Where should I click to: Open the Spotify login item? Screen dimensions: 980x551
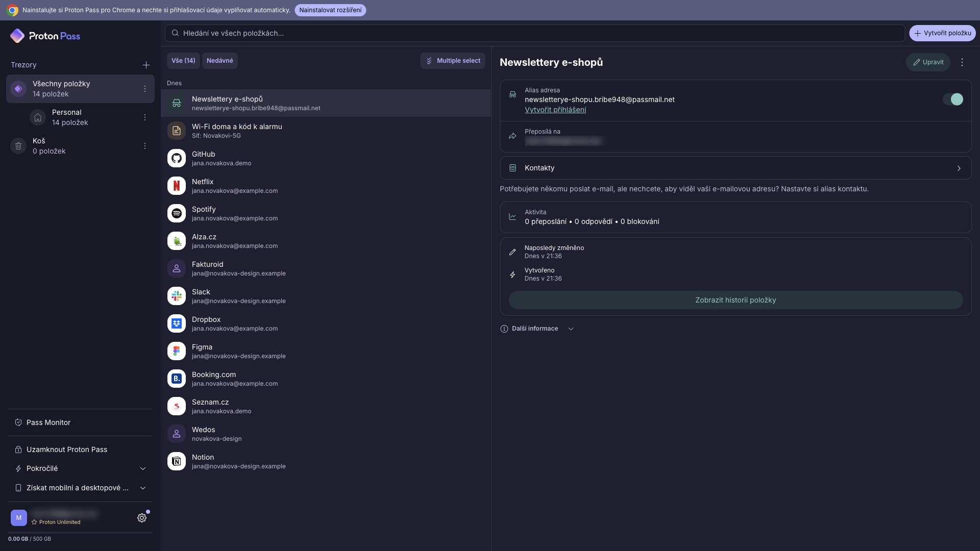pos(326,213)
